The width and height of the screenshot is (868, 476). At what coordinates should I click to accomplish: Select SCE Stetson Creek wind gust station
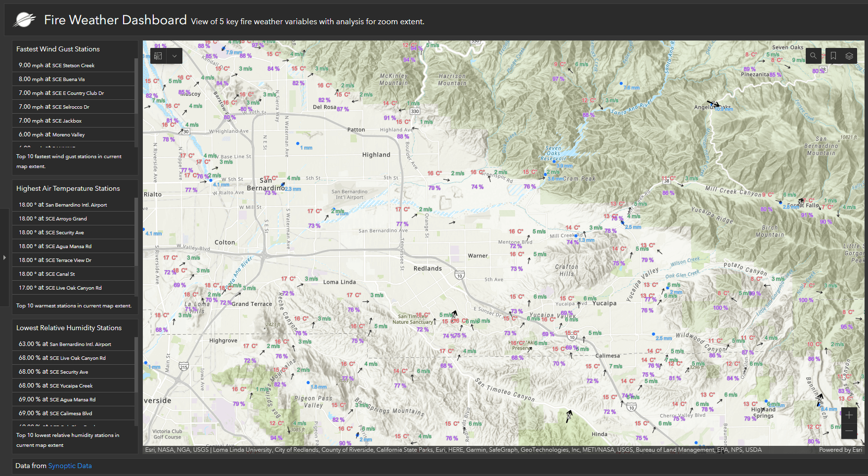click(x=73, y=65)
